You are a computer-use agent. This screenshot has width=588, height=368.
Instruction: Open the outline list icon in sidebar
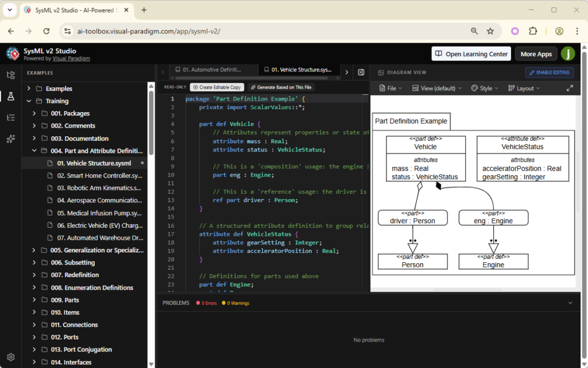11,117
